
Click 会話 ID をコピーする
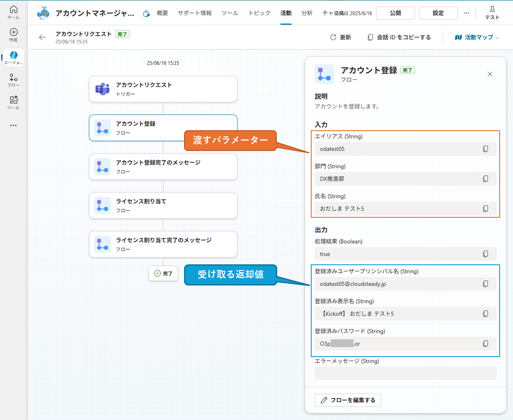[x=399, y=38]
